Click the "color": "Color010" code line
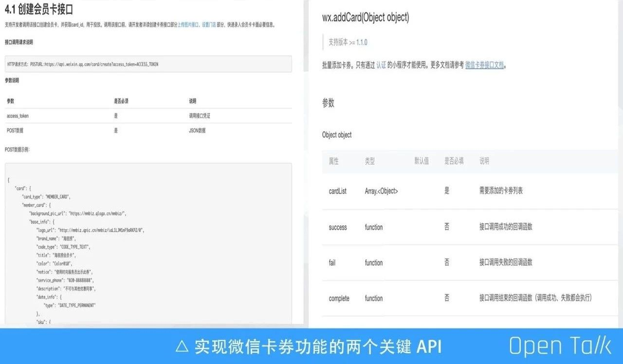This screenshot has width=623, height=364. 55,263
